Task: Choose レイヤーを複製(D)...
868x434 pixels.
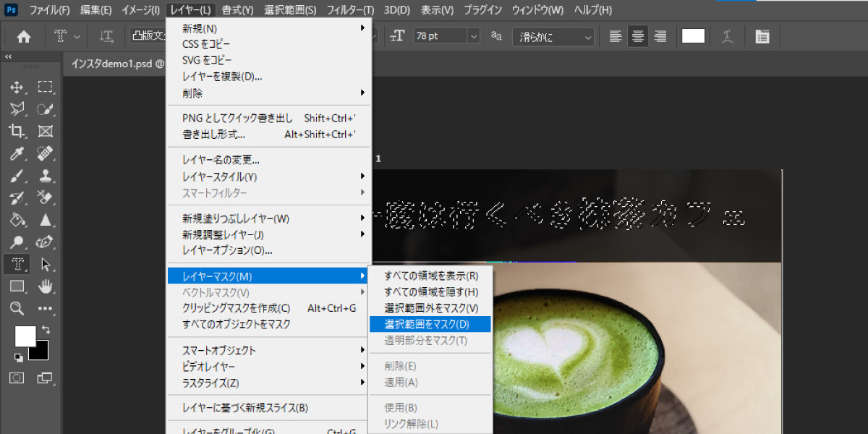Action: [x=268, y=77]
